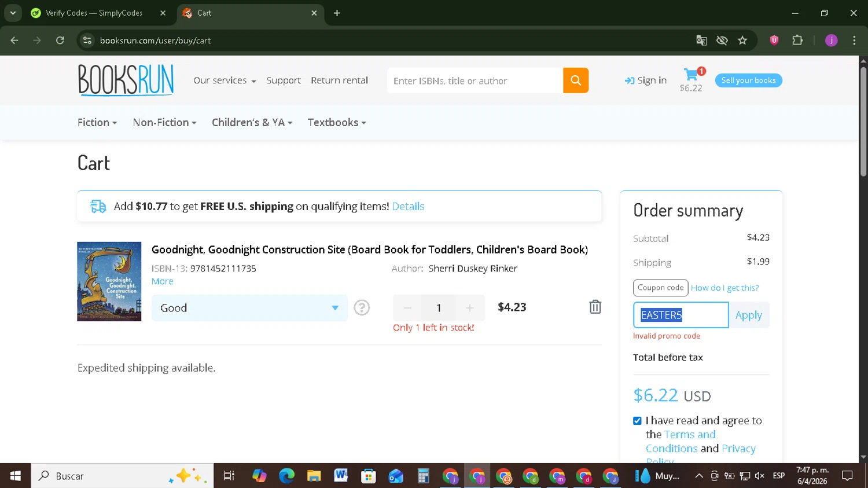Open the Support page
The image size is (868, 488).
(284, 80)
